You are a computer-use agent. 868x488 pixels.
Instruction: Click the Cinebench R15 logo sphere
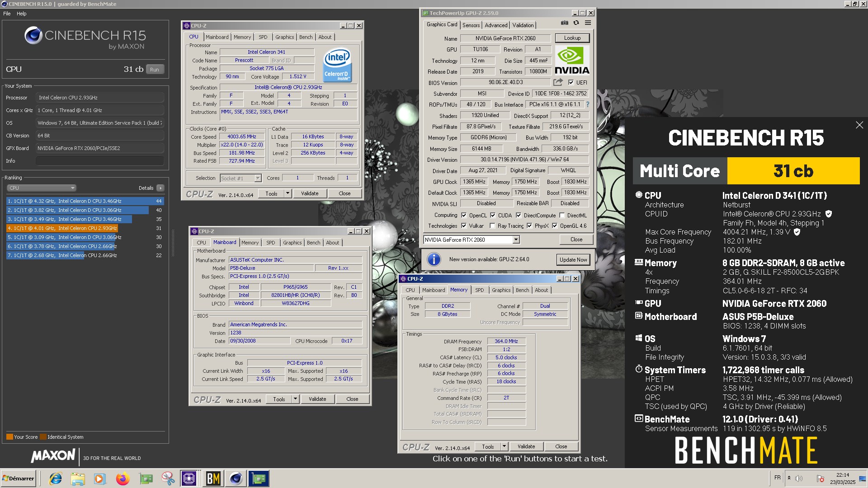point(33,35)
